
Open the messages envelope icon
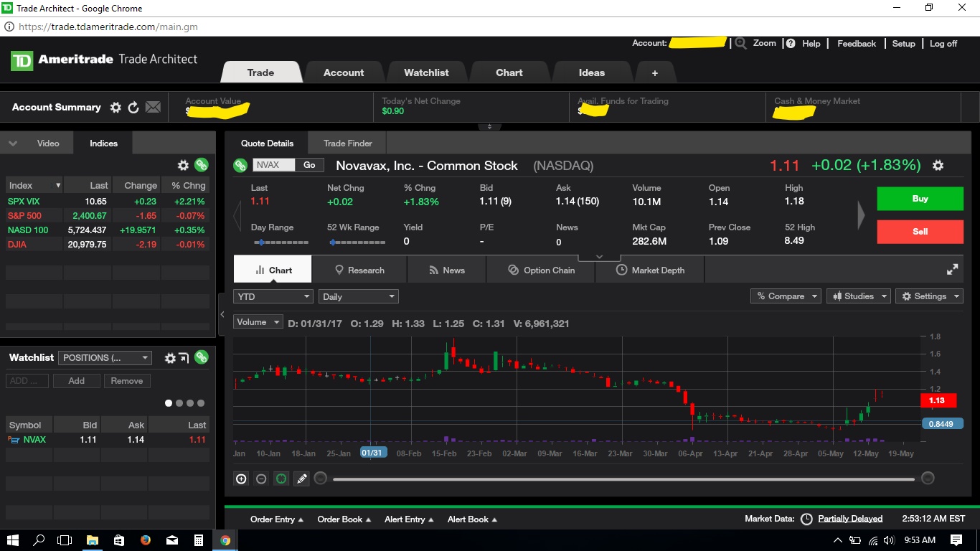pyautogui.click(x=153, y=107)
